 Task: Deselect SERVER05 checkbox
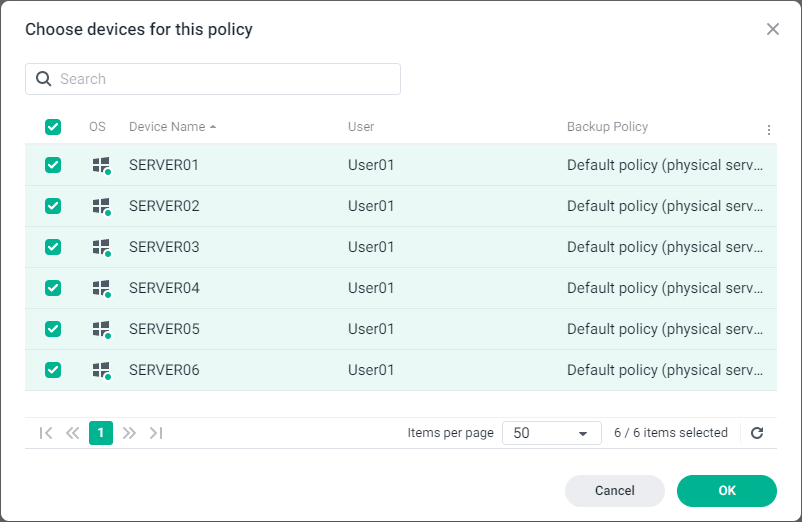pyautogui.click(x=53, y=329)
